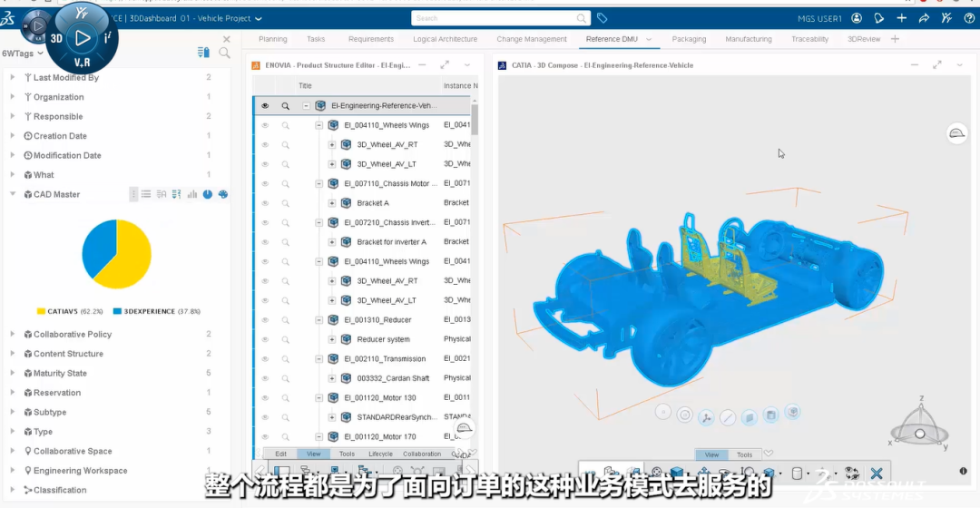Toggle eye icon for EI_001310_Reducer row
The width and height of the screenshot is (980, 508).
click(x=265, y=320)
